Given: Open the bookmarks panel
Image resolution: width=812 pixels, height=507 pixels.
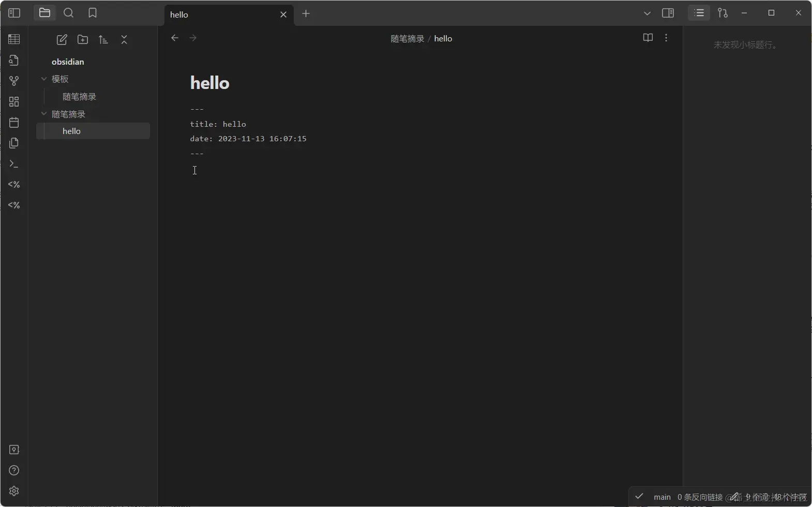Looking at the screenshot, I should click(93, 13).
